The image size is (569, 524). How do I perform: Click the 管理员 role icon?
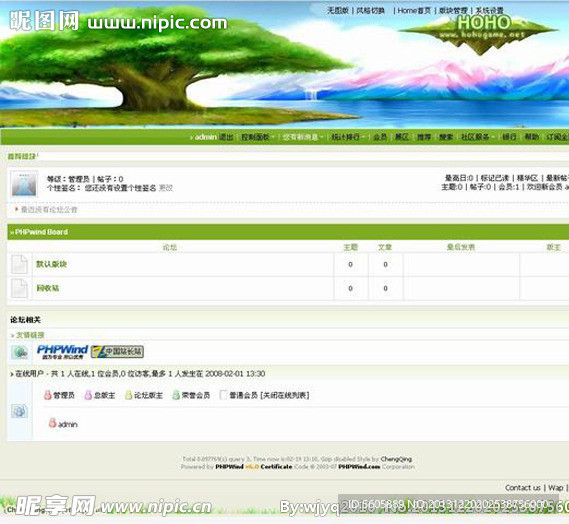coord(48,395)
